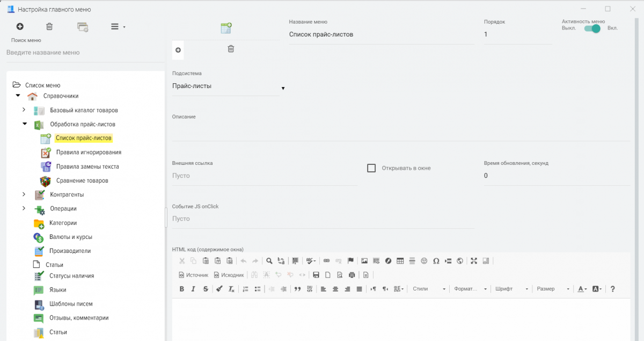Check the Открывать в окне checkbox
This screenshot has height=341, width=644.
[x=371, y=168]
